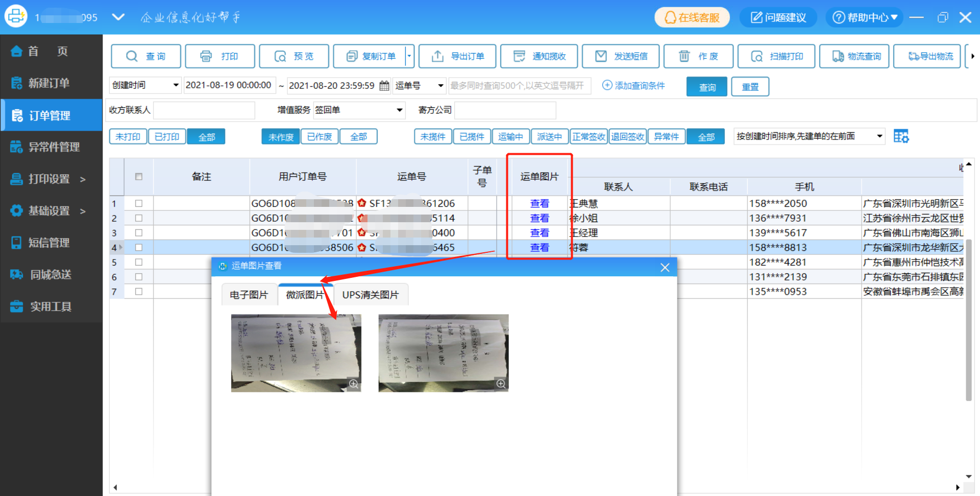980x496 pixels.
Task: Expand 基础设置 sidebar menu
Action: click(51, 210)
